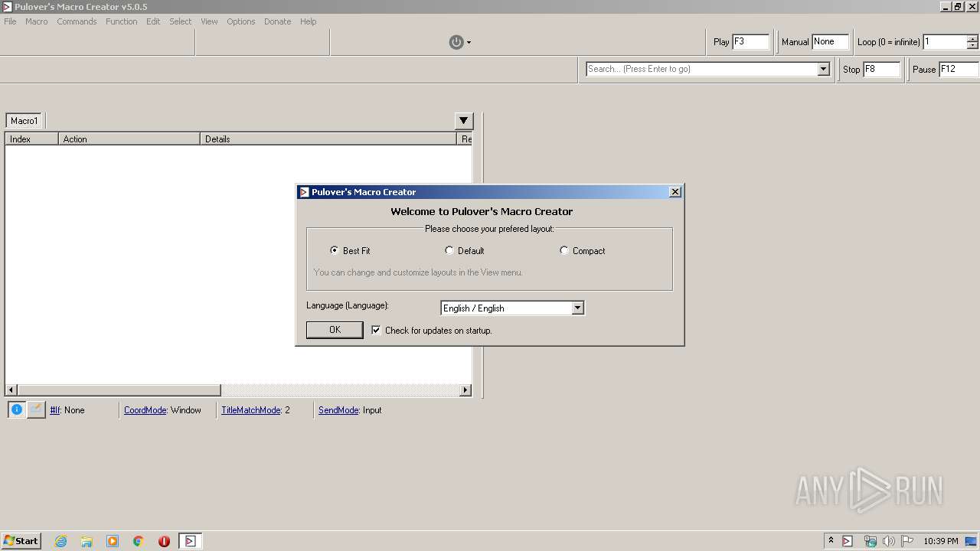Launch Opera browser from the taskbar
This screenshot has height=551, width=980.
pyautogui.click(x=164, y=541)
